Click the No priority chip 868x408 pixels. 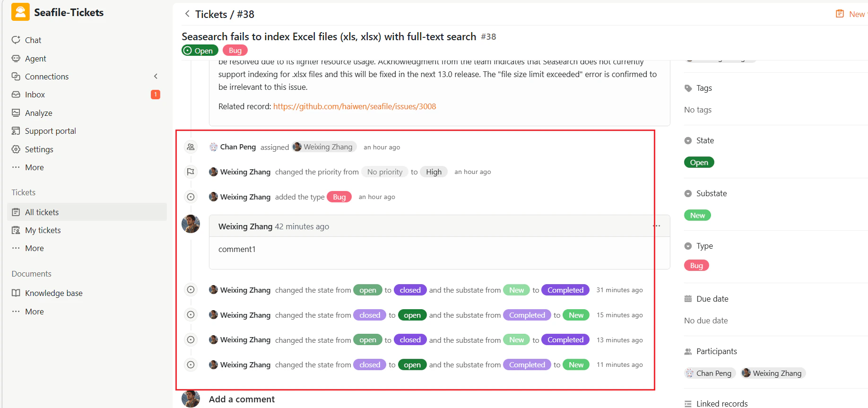(x=385, y=172)
